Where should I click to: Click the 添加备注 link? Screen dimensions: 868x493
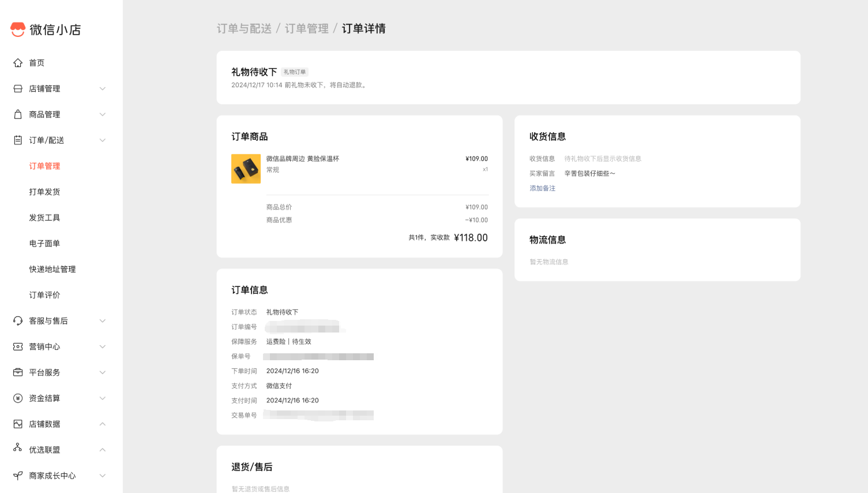click(542, 188)
